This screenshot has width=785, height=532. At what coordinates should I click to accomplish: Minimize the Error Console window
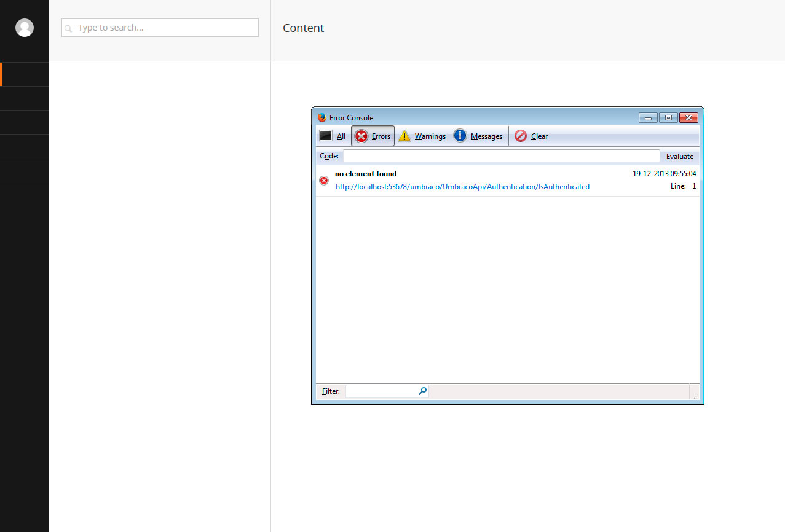coord(648,117)
